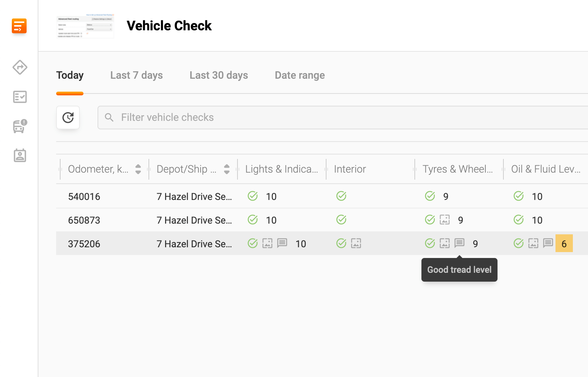Open the checklist sidebar icon

tap(20, 97)
